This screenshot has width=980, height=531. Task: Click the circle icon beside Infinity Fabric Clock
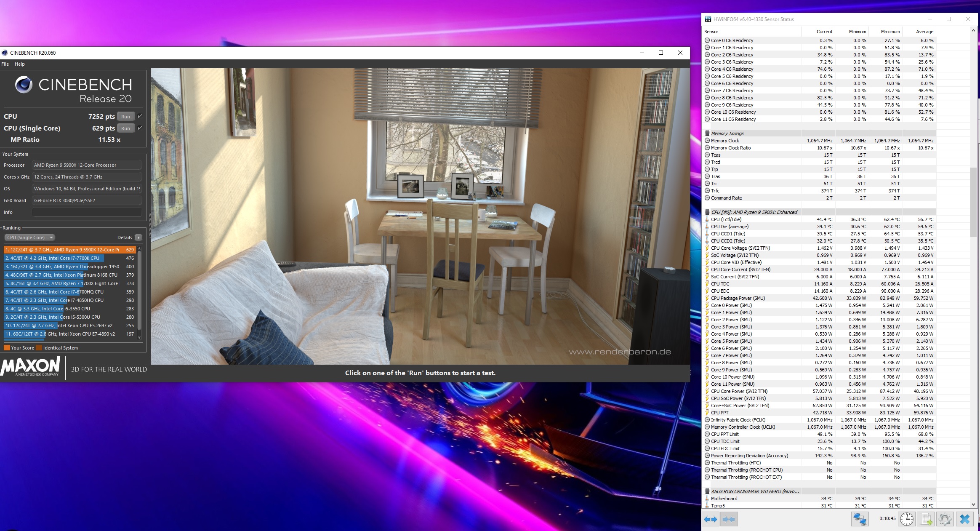pyautogui.click(x=707, y=420)
